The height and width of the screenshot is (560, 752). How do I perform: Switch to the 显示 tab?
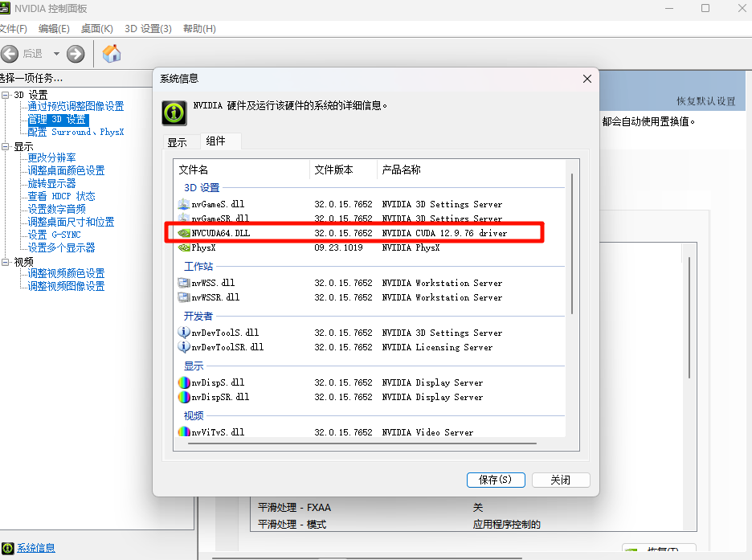tap(178, 141)
